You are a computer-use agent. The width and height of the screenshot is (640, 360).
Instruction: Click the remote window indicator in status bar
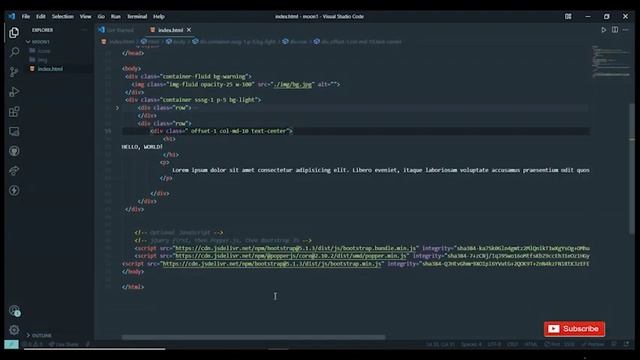(x=11, y=344)
